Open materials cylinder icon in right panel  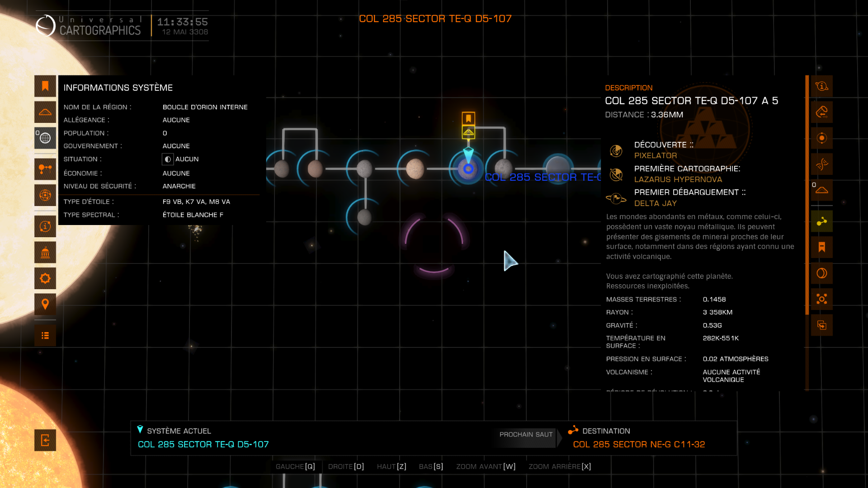(x=822, y=112)
